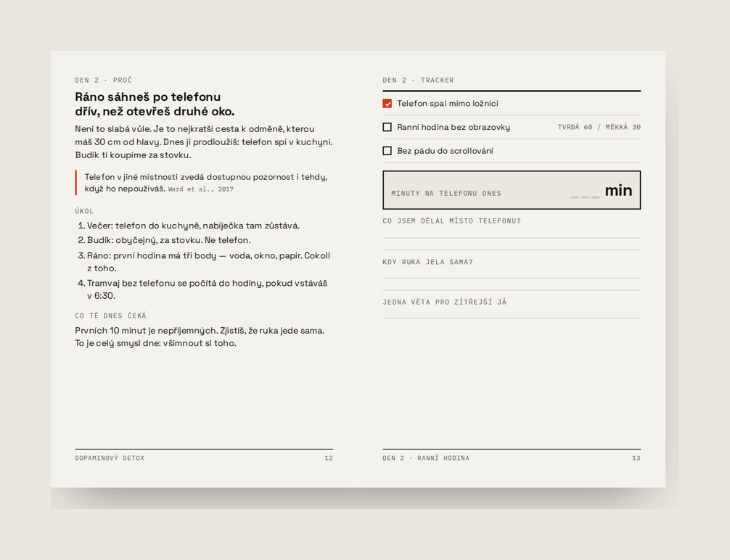Viewport: 730px width, 560px height.
Task: Click the citation 'Ward et al., 2017'
Action: pos(201,189)
